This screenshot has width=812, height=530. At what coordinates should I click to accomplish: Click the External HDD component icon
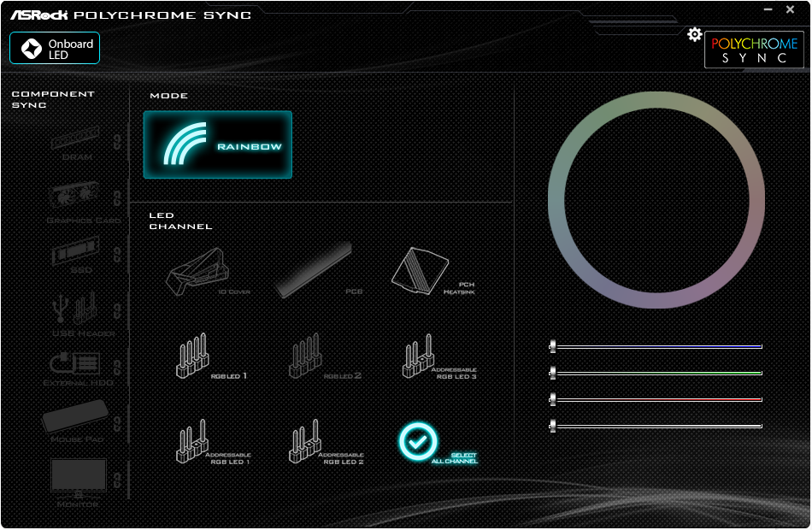[x=74, y=363]
